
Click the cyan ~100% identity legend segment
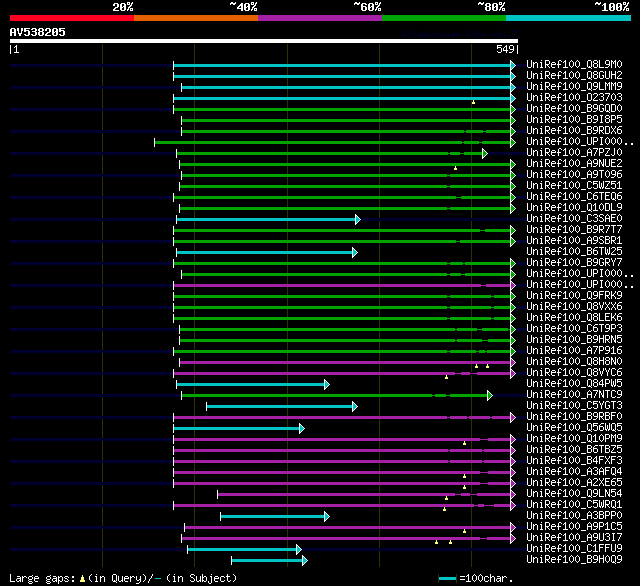tap(569, 18)
